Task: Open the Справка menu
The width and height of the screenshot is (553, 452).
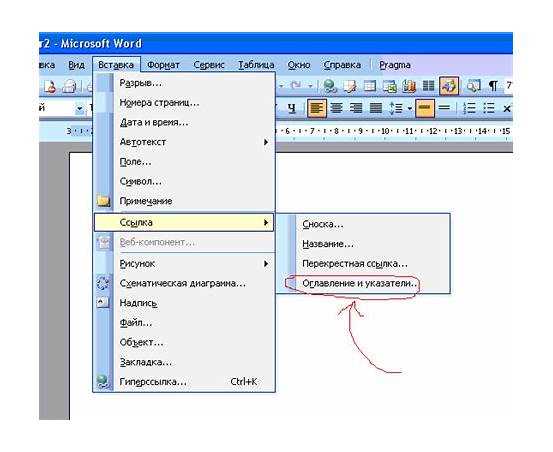Action: point(342,65)
